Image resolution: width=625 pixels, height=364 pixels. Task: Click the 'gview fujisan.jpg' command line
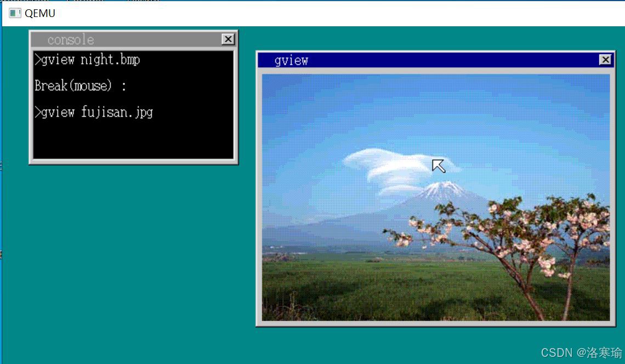(x=94, y=112)
